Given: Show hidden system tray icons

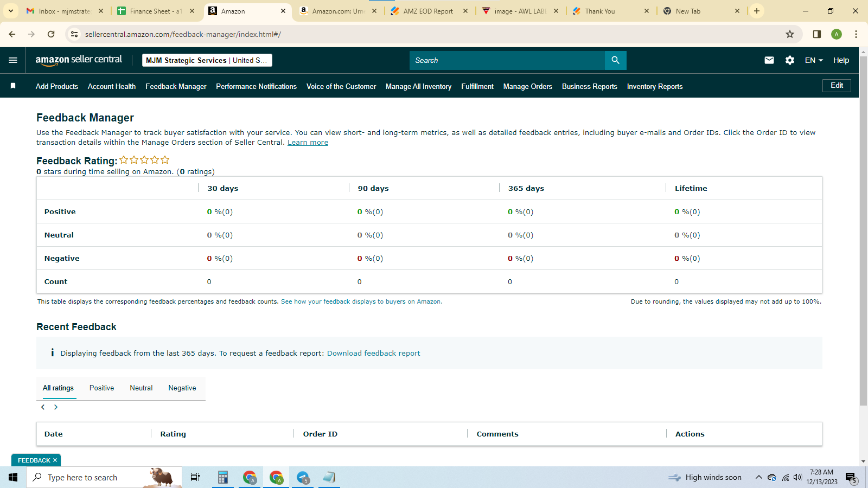Looking at the screenshot, I should [758, 477].
